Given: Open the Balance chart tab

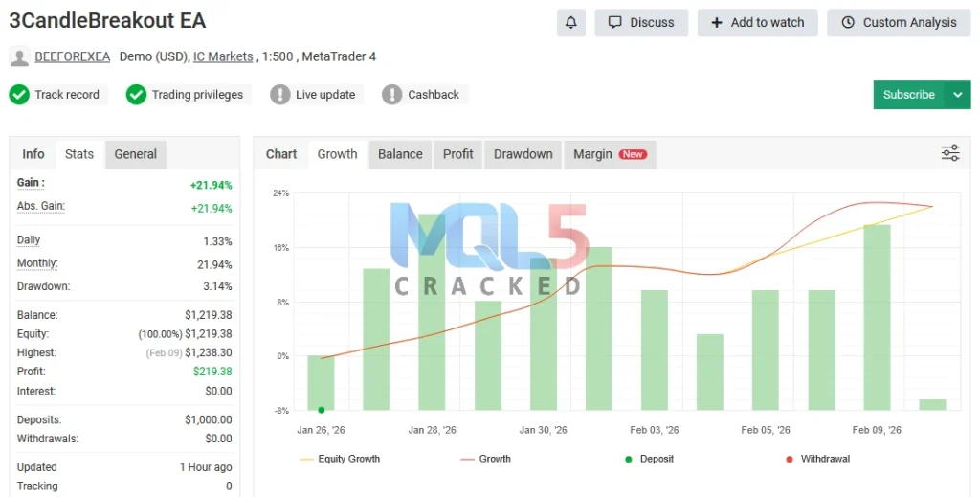Looking at the screenshot, I should click(400, 154).
